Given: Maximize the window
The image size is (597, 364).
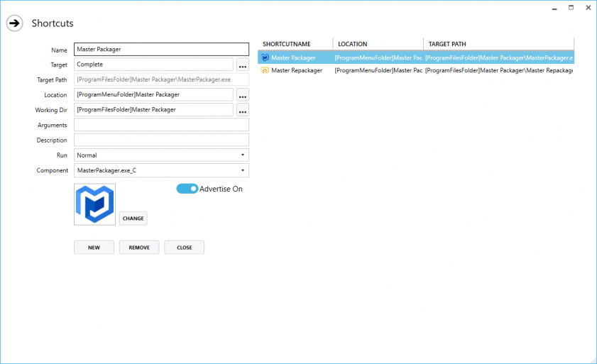Looking at the screenshot, I should pyautogui.click(x=571, y=8).
